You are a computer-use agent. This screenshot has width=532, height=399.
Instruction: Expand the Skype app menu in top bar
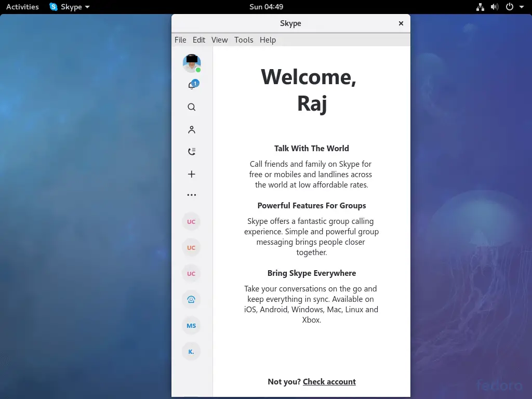coord(70,7)
